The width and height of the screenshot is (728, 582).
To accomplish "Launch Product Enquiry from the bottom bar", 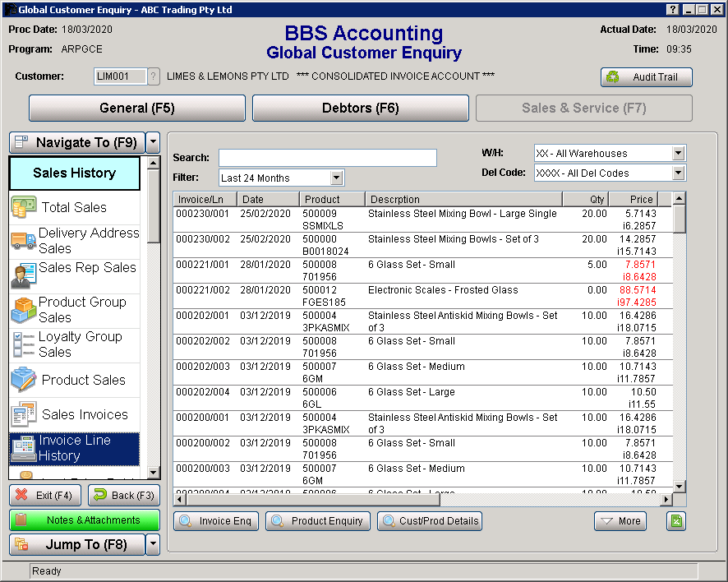I will pos(318,521).
